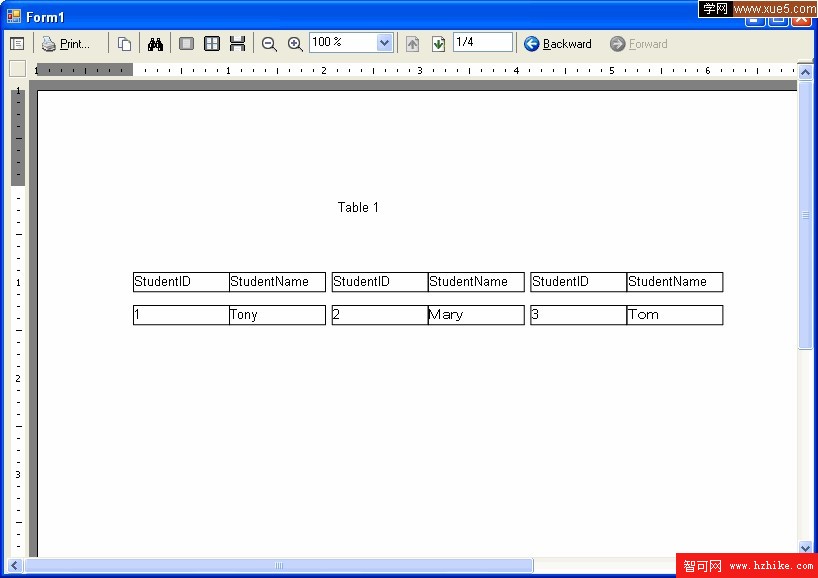Copy the report content with Copy icon
Image resolution: width=818 pixels, height=578 pixels.
point(124,44)
